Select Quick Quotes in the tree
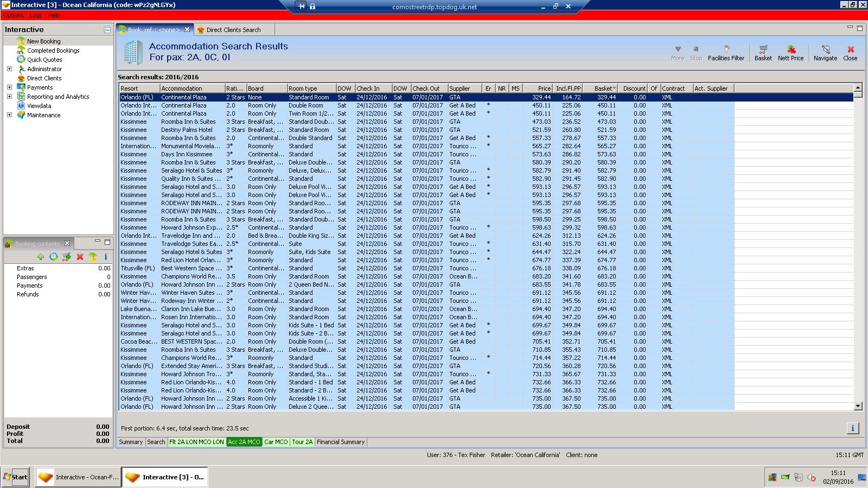This screenshot has width=868, height=488. click(x=44, y=60)
